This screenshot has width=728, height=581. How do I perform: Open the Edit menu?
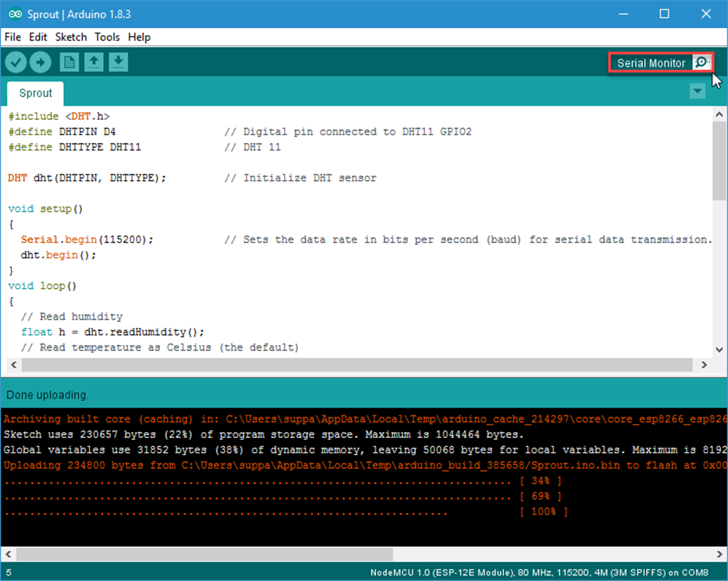pos(38,37)
